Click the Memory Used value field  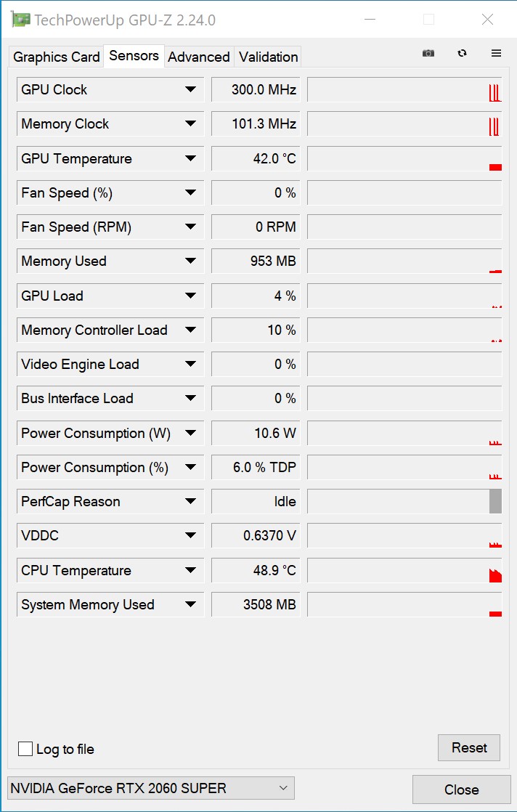tap(256, 261)
